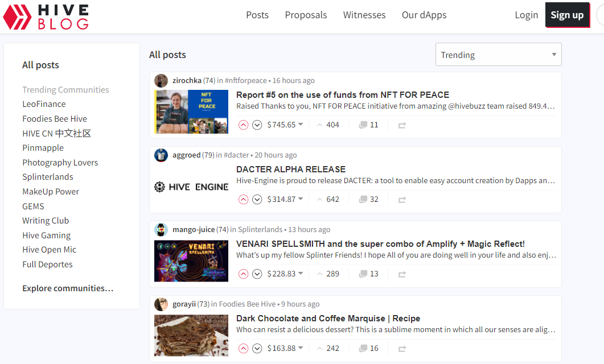The width and height of the screenshot is (604, 364).
Task: Open mango-juice's profile avatar
Action: click(x=161, y=230)
